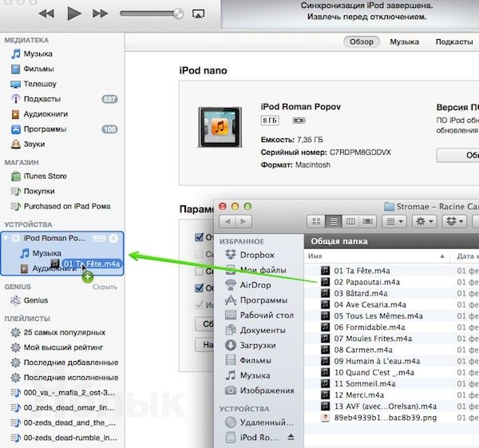Click the 8 ГБ capacity badge
Image resolution: width=479 pixels, height=448 pixels.
(x=270, y=121)
